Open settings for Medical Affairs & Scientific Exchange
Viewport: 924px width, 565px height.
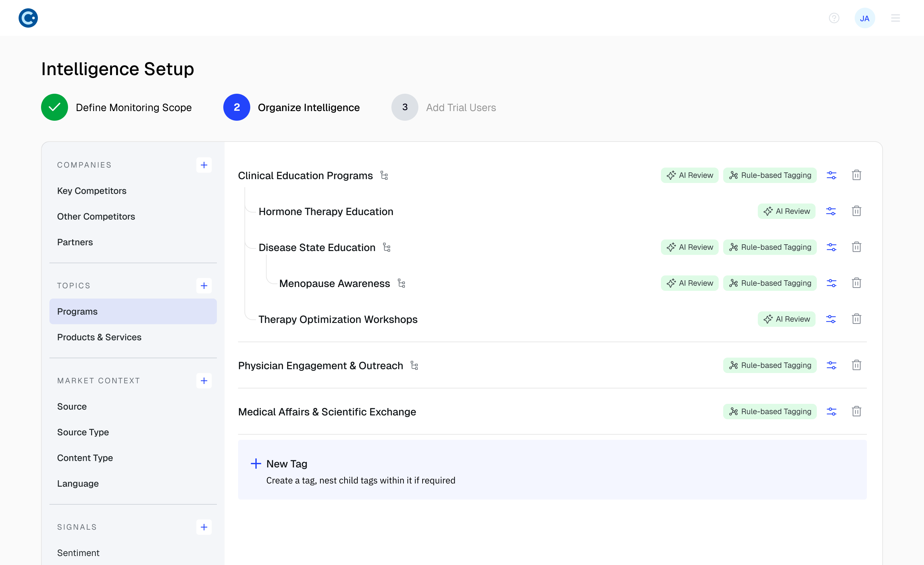(831, 412)
